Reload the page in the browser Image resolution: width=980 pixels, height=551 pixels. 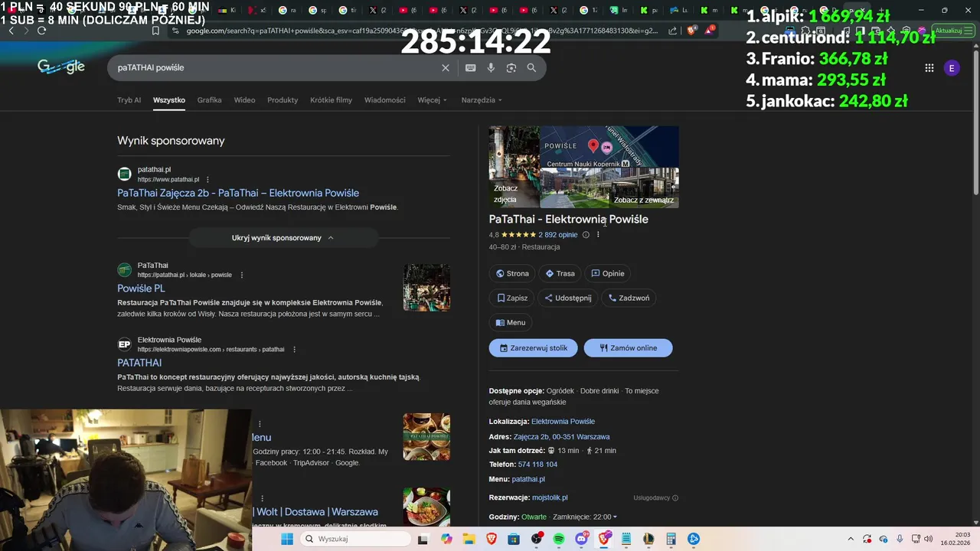(41, 31)
